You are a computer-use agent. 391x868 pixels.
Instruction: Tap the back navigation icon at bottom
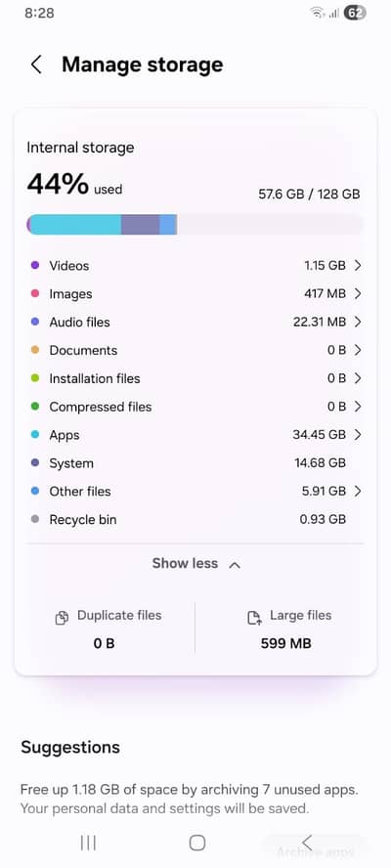pyautogui.click(x=307, y=842)
